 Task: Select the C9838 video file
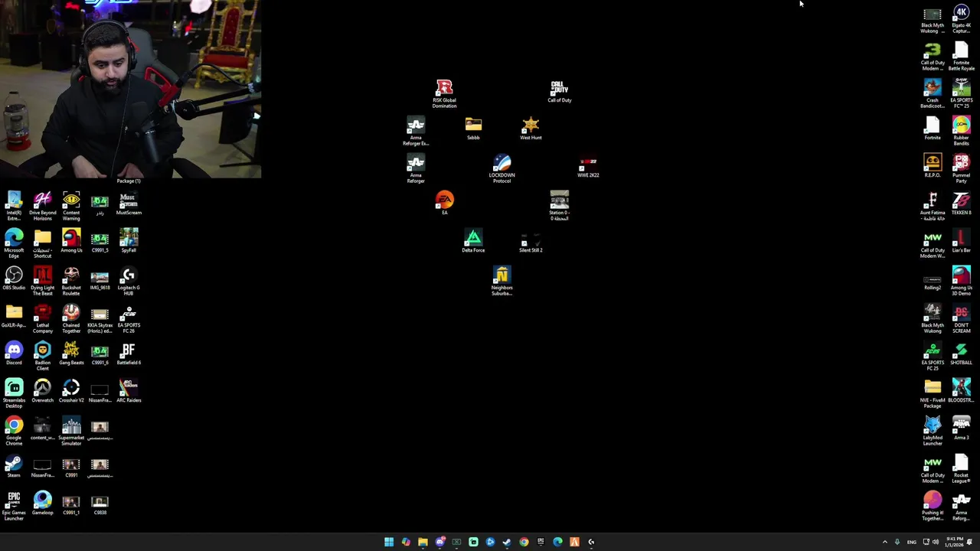click(100, 504)
